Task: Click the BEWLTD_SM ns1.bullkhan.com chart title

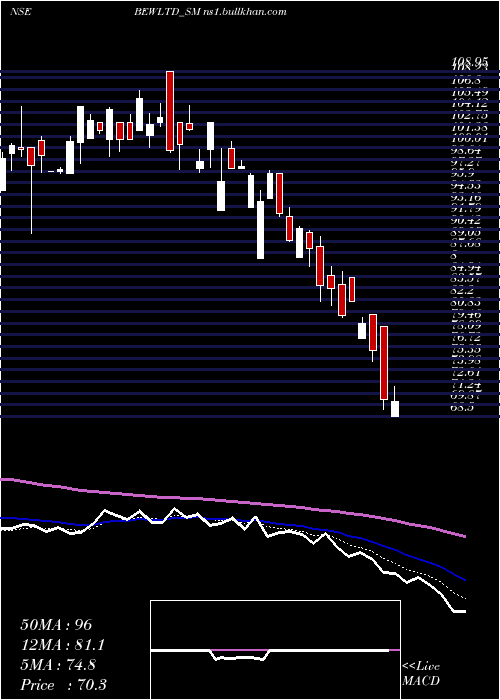Action: (210, 12)
